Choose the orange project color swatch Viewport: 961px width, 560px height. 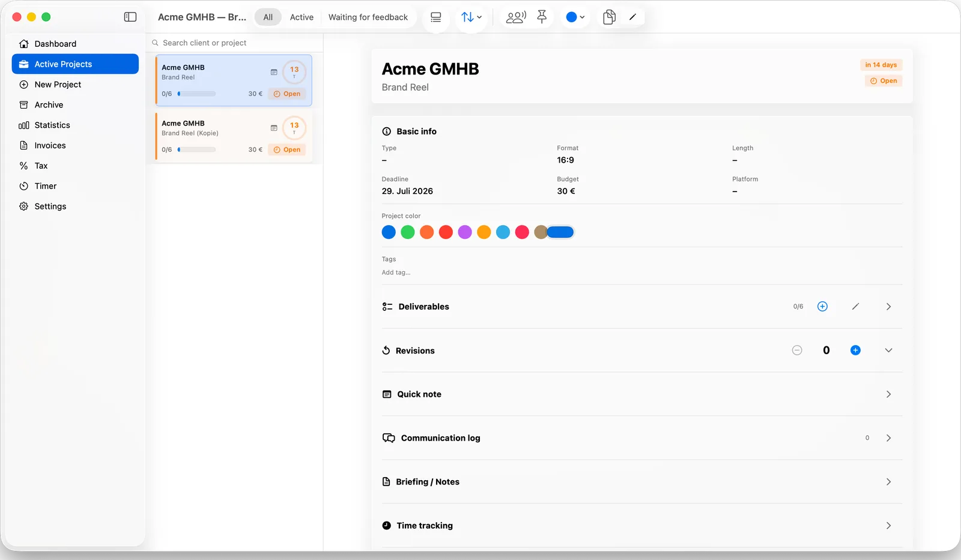[427, 232]
